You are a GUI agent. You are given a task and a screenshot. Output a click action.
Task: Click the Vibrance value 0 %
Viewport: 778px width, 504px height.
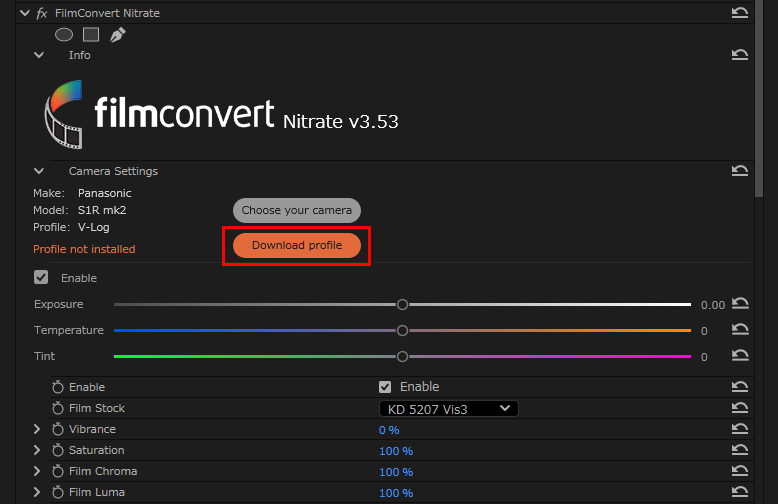(x=389, y=430)
